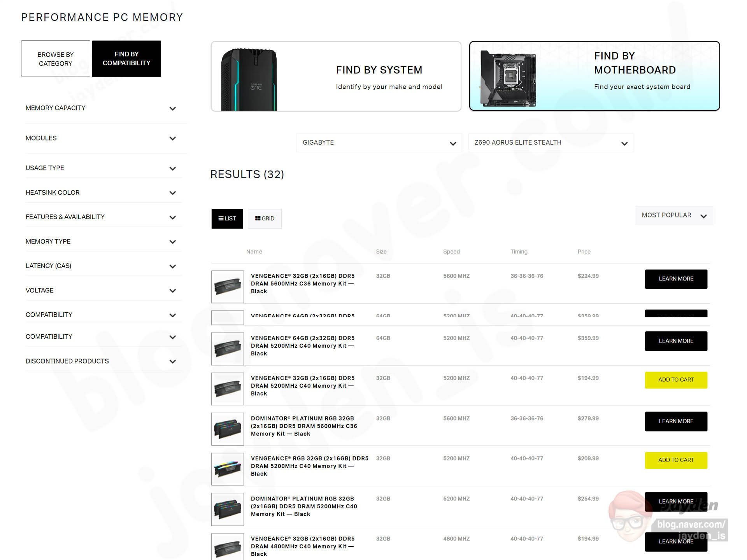
Task: Click the $254.99 price
Action: point(588,499)
